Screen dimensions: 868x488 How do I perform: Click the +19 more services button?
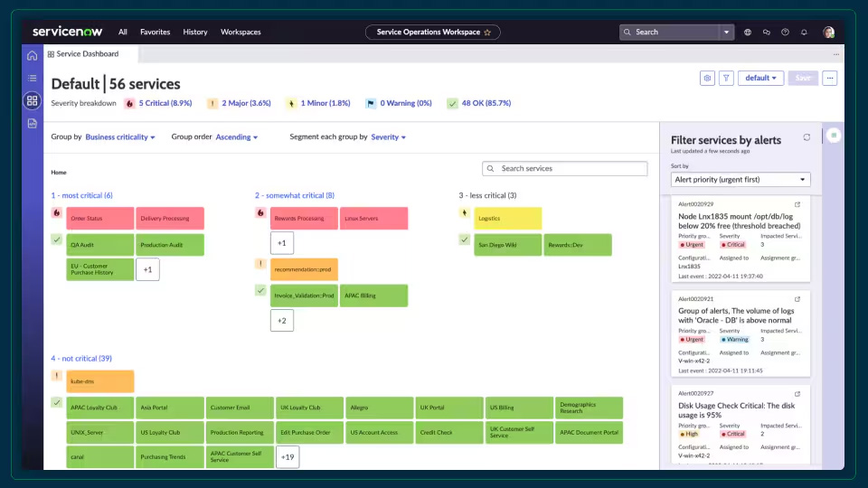coord(288,457)
